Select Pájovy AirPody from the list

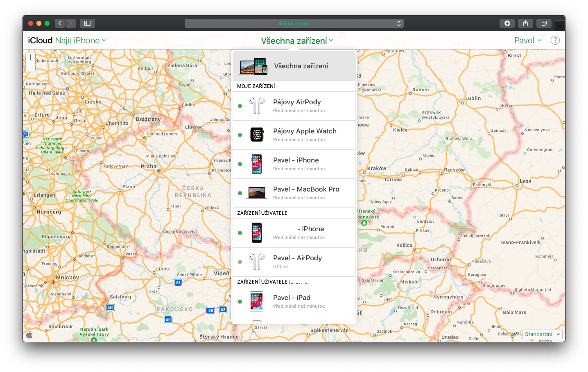pyautogui.click(x=294, y=106)
